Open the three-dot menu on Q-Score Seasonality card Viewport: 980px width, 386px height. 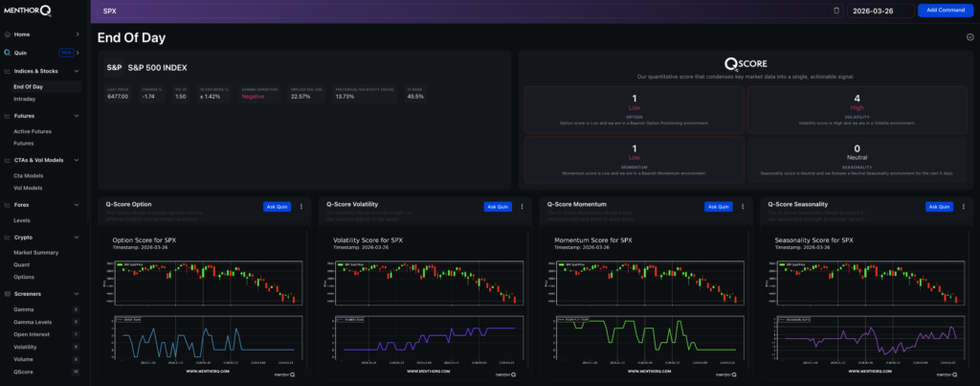pyautogui.click(x=963, y=207)
